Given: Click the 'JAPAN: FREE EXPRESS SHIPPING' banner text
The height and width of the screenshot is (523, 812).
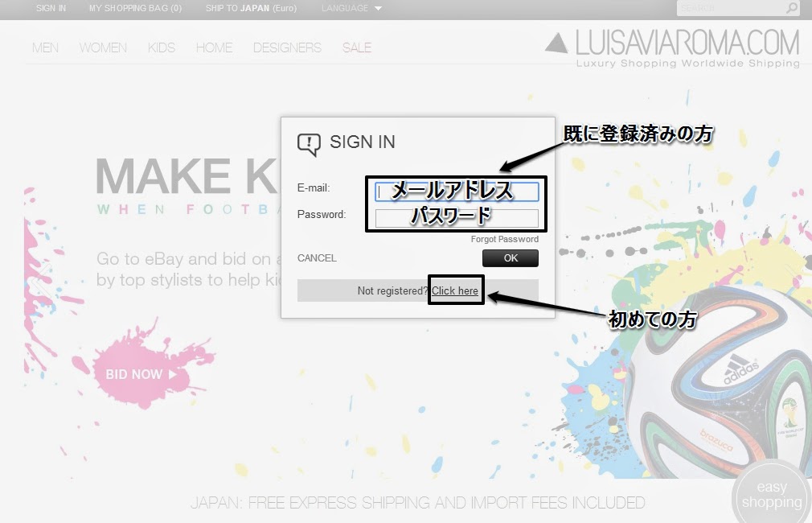Looking at the screenshot, I should click(x=418, y=503).
